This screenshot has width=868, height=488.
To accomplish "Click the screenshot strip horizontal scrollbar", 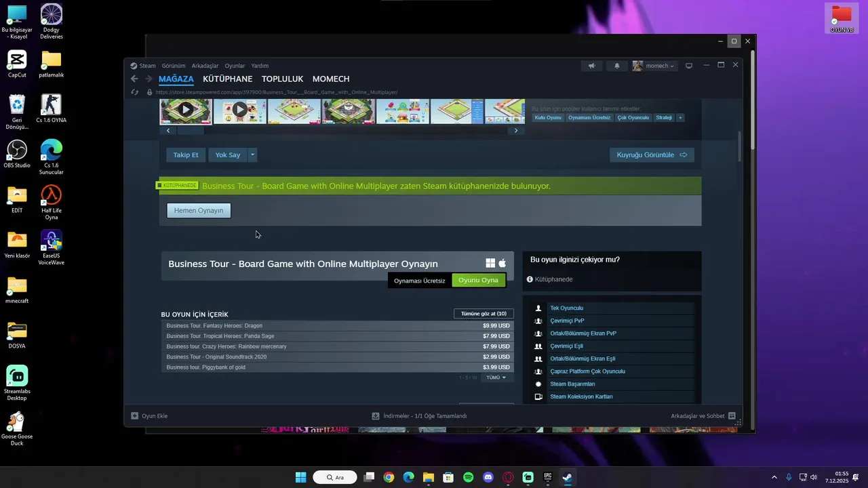I will coord(191,130).
